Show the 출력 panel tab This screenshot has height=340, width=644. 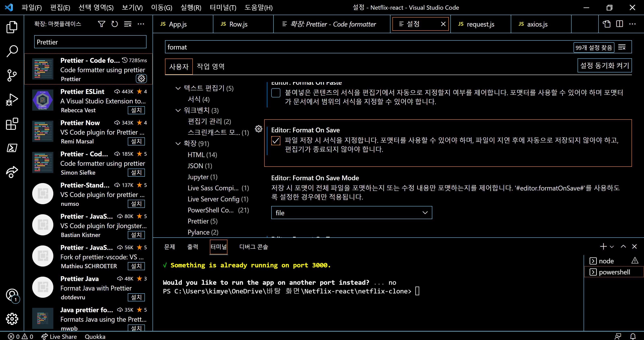pos(193,247)
